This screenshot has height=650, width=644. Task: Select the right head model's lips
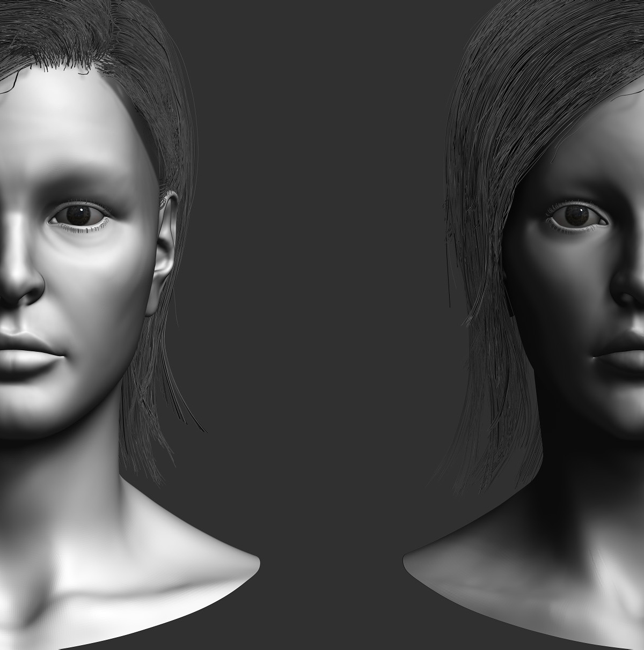618,354
